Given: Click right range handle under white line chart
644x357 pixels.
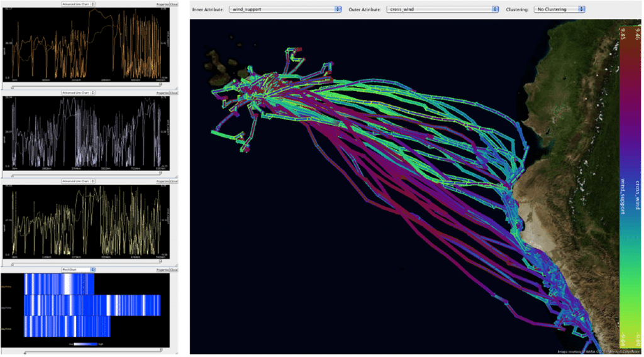Looking at the screenshot, I should [x=160, y=173].
